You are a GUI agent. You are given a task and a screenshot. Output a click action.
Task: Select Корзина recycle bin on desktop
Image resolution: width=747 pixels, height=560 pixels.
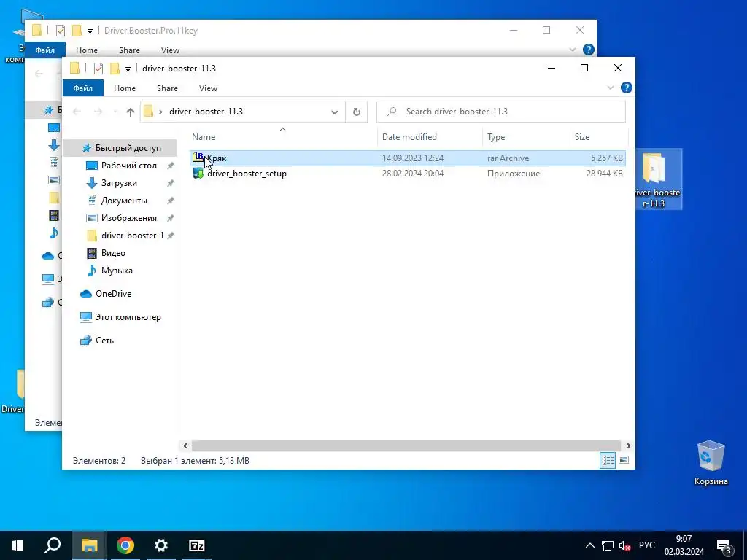point(711,462)
